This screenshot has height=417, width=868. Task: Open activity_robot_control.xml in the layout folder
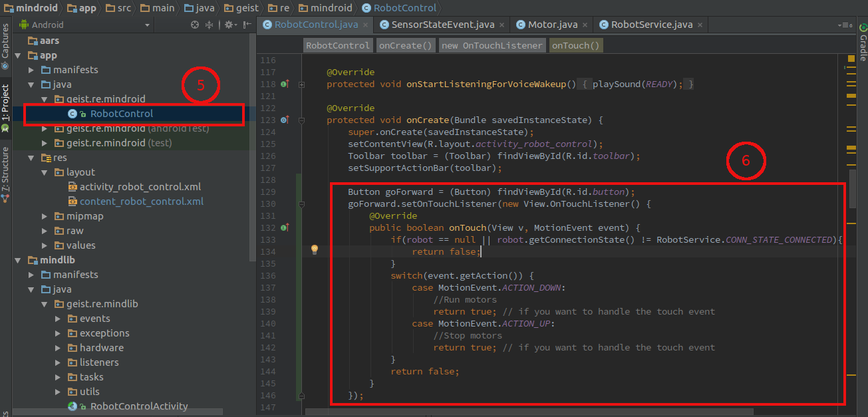click(140, 187)
